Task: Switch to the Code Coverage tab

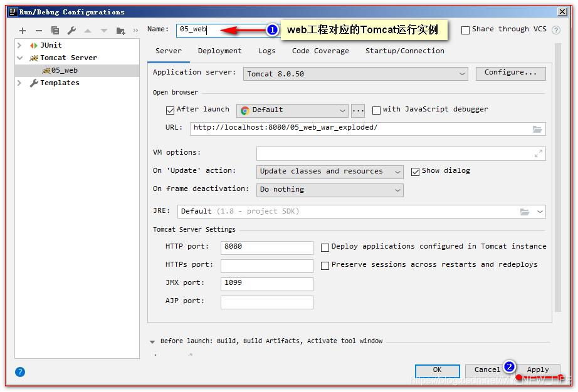Action: coord(320,51)
